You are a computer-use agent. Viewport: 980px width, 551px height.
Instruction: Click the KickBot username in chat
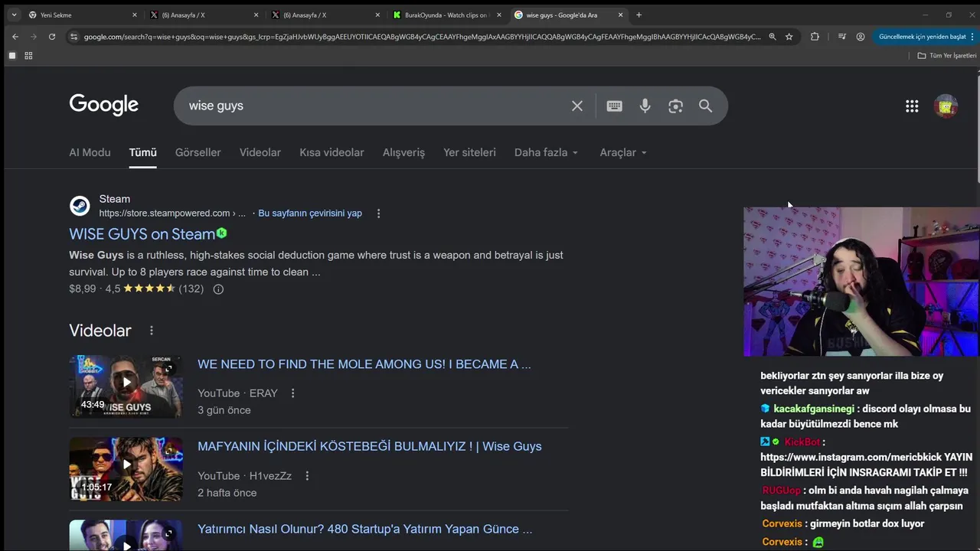coord(802,442)
